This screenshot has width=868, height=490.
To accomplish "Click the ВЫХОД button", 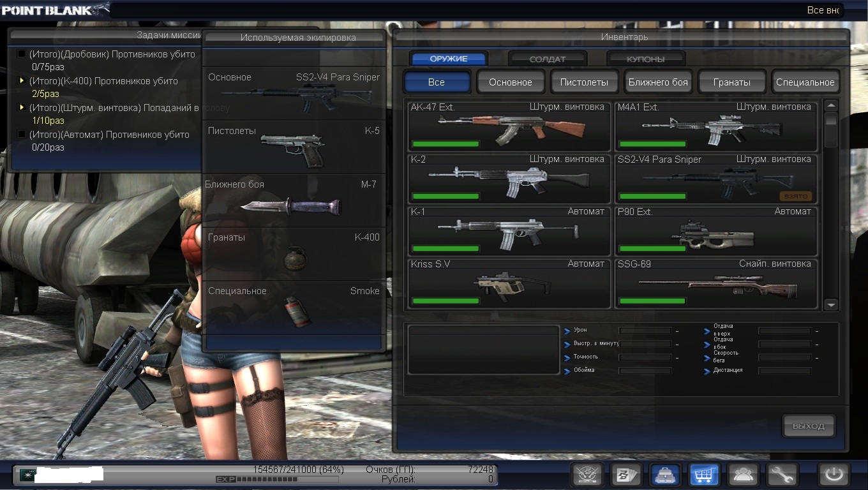I will coord(809,426).
